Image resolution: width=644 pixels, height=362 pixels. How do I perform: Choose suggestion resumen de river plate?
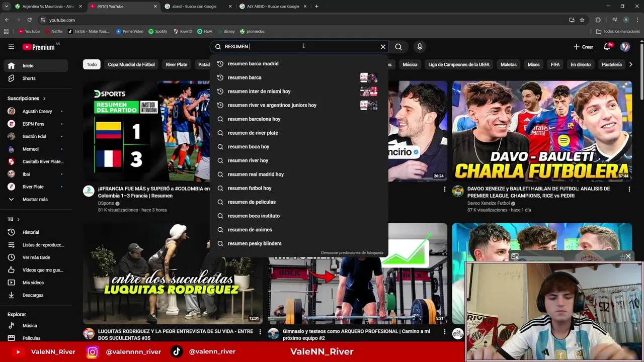click(299, 133)
